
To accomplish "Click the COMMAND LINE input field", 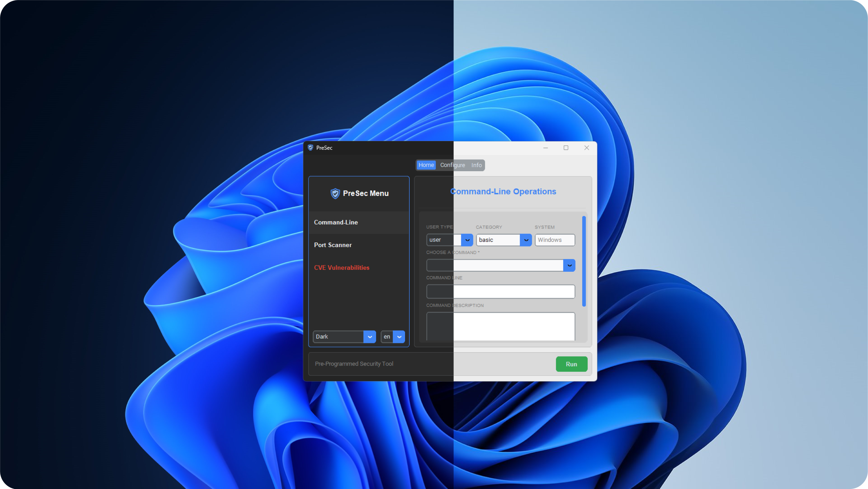I will [500, 291].
